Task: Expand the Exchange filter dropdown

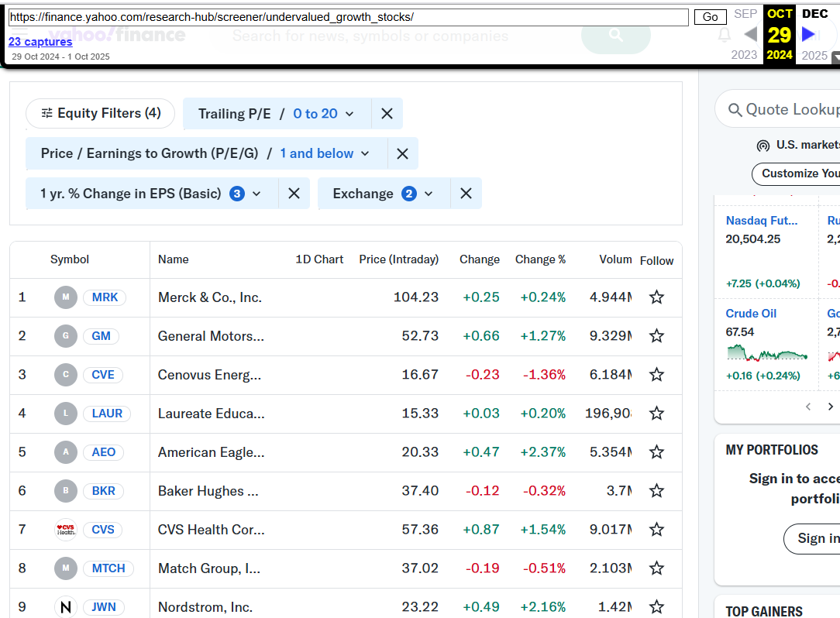Action: (x=384, y=194)
